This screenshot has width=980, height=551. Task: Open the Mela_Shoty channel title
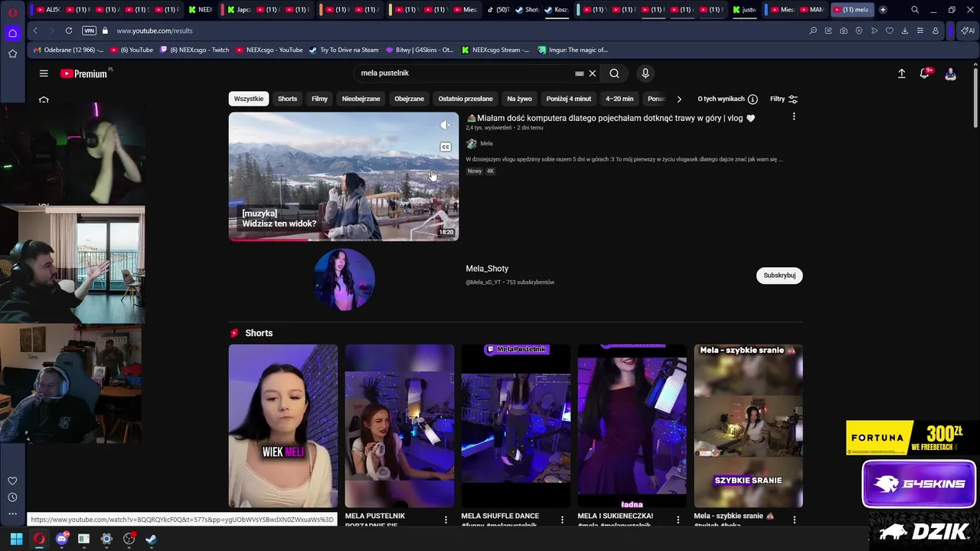coord(487,269)
